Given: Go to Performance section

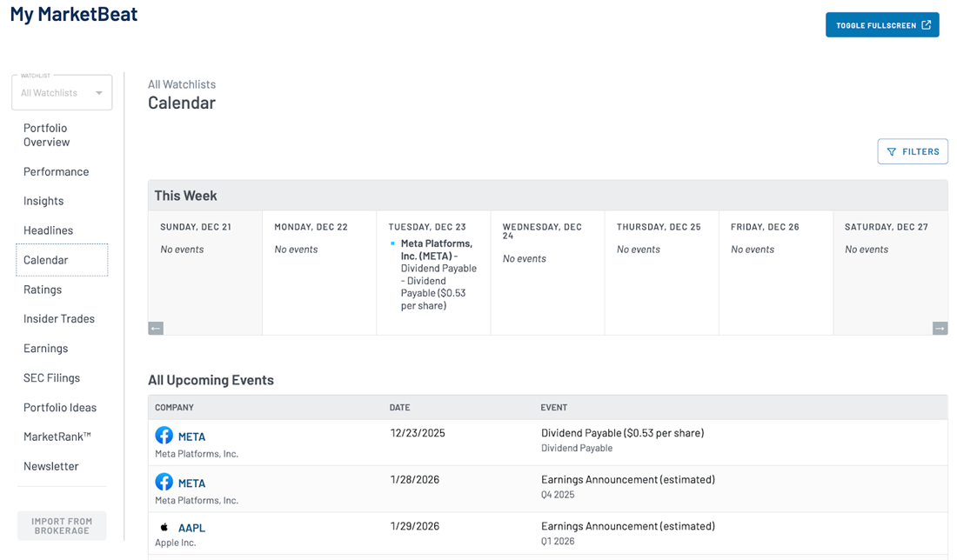Looking at the screenshot, I should pos(57,171).
